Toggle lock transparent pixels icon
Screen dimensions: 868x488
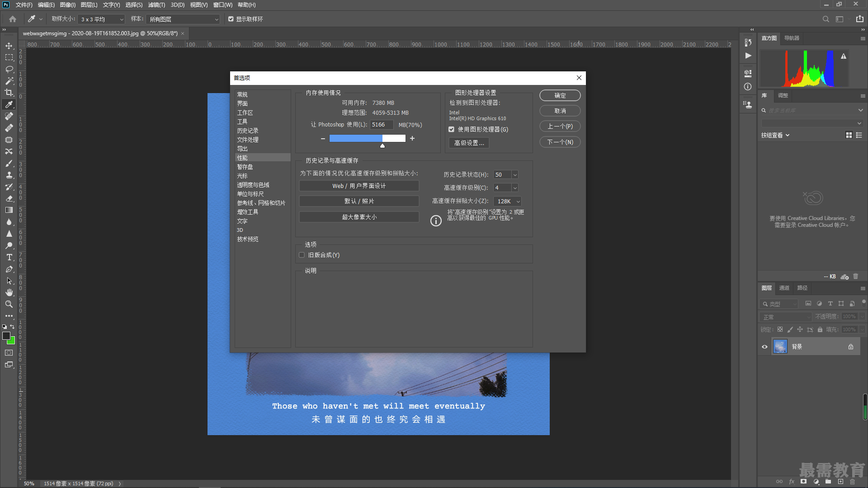pyautogui.click(x=780, y=329)
